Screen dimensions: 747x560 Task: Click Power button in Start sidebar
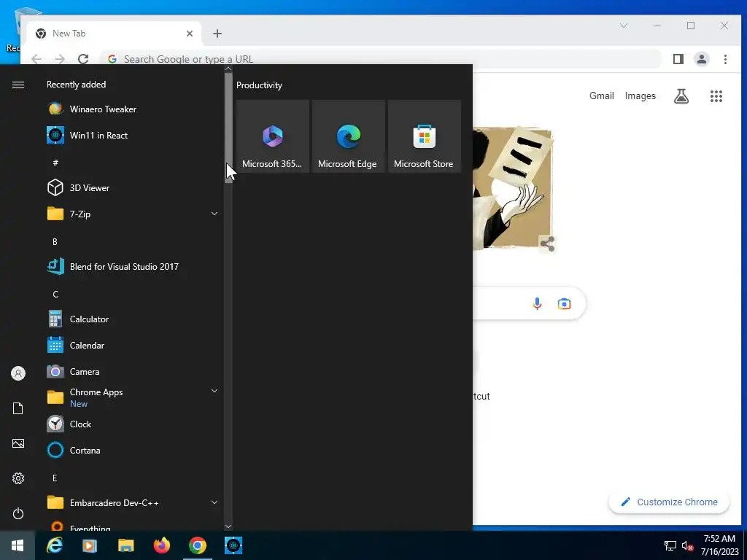click(x=18, y=513)
